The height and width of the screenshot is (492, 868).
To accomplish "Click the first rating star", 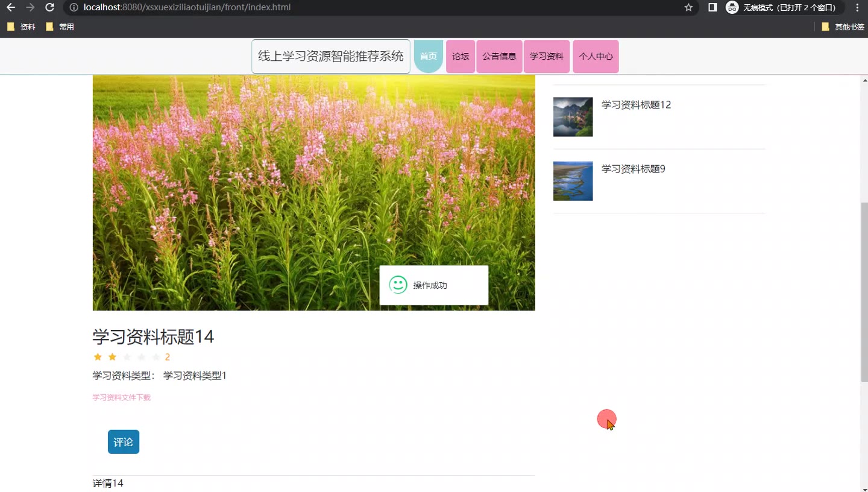I will pos(98,357).
